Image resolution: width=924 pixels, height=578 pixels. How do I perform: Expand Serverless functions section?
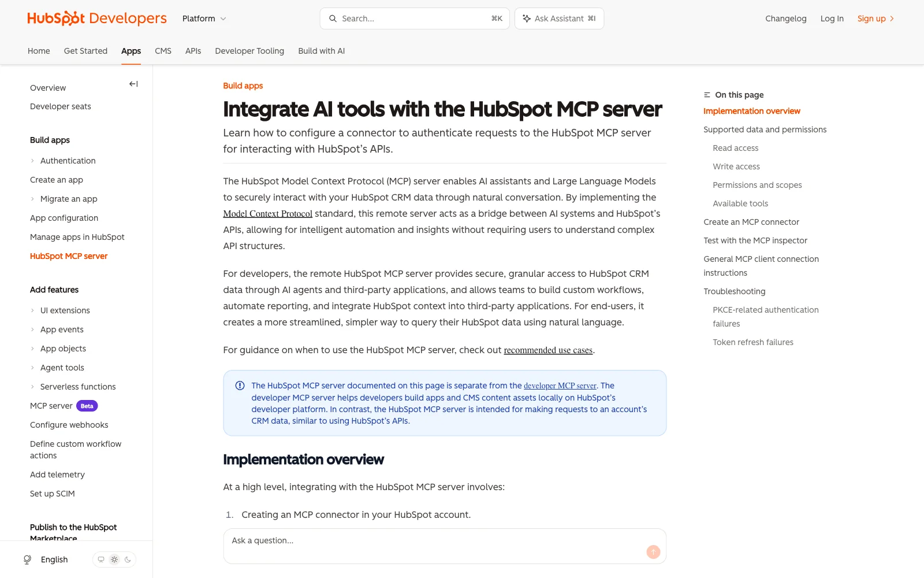coord(32,387)
